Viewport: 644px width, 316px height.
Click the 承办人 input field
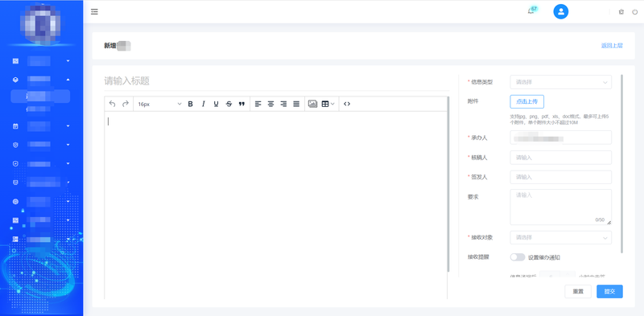(x=560, y=137)
